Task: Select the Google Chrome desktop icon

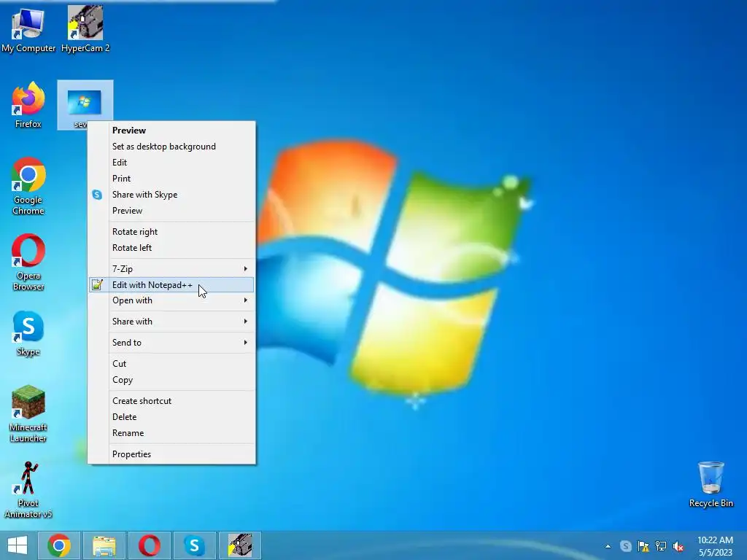Action: 28,186
